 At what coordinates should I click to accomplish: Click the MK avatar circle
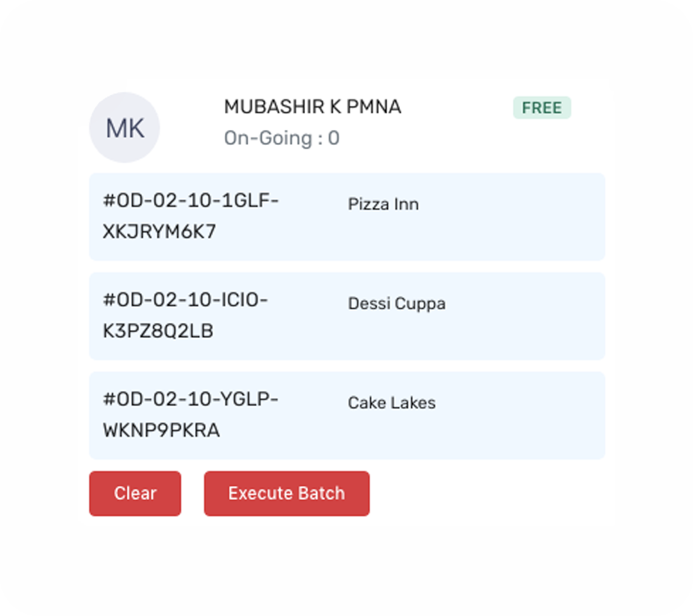(x=124, y=127)
